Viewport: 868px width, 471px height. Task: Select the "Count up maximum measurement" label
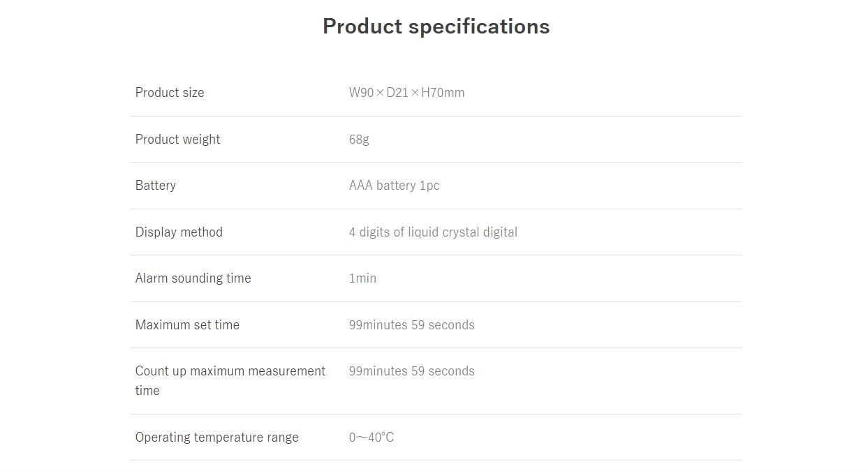[230, 371]
